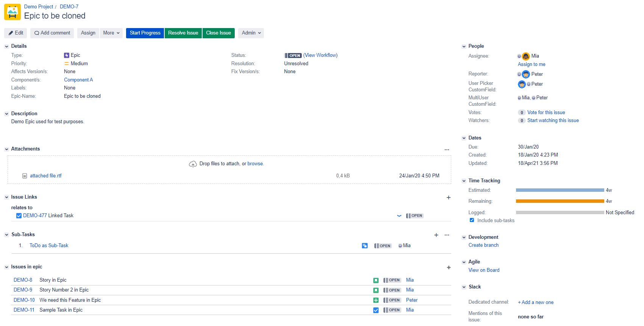The width and height of the screenshot is (644, 326).
Task: Click the plus icon in Sub-Tasks section
Action: 436,235
